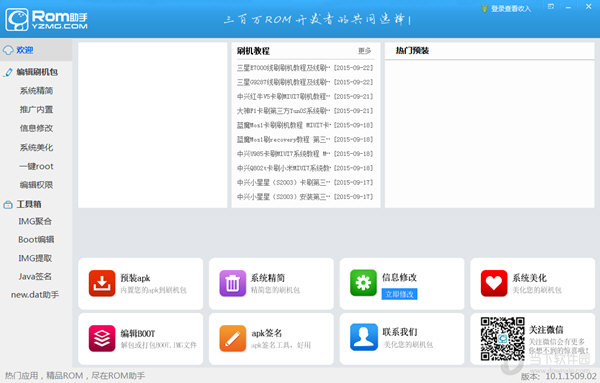600x383 pixels.
Task: Open new.dat助手 in the sidebar
Action: coord(35,295)
